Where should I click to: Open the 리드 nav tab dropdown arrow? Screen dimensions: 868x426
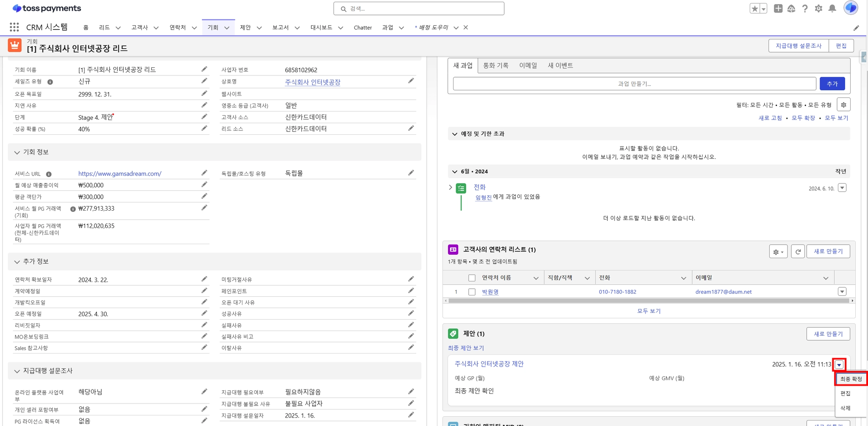click(x=118, y=28)
